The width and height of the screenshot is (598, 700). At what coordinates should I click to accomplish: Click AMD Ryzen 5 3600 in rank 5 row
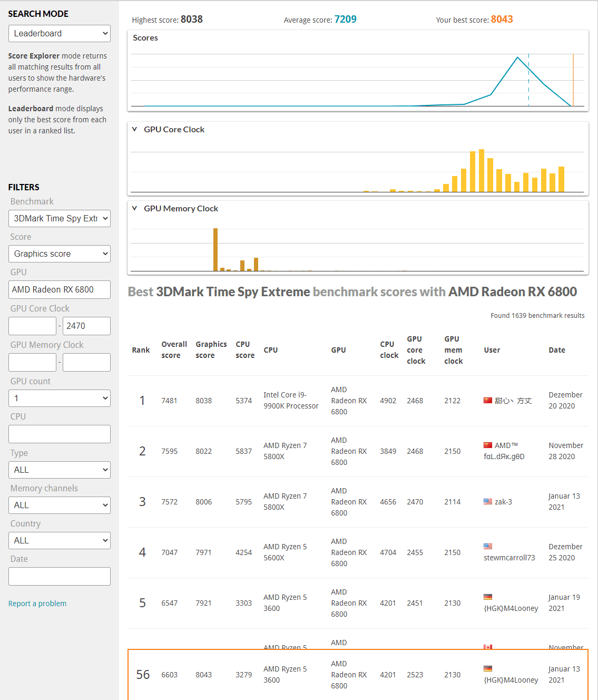285,603
